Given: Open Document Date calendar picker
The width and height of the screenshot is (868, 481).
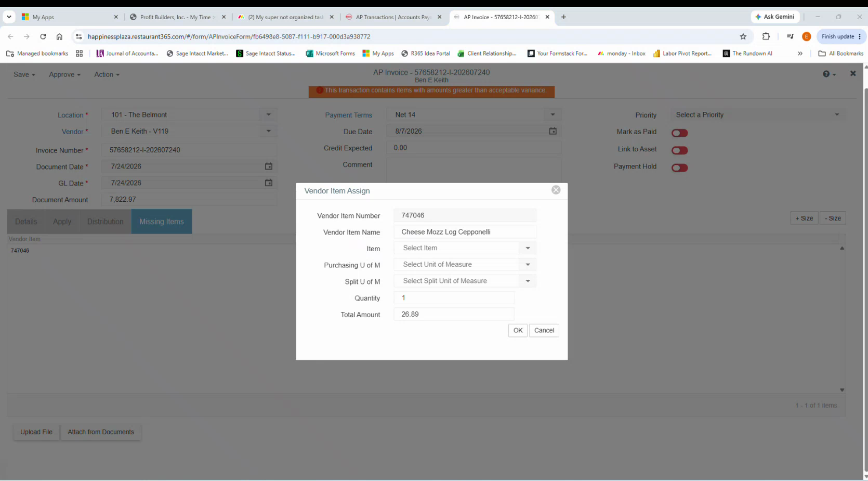Looking at the screenshot, I should [269, 166].
